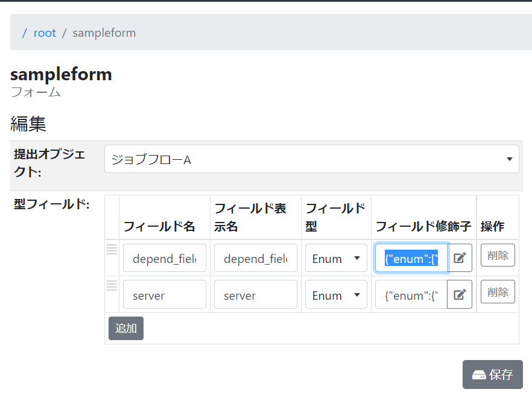Click the highlighted modifier text in first row
Viewport: 532px width, 395px height.
411,258
